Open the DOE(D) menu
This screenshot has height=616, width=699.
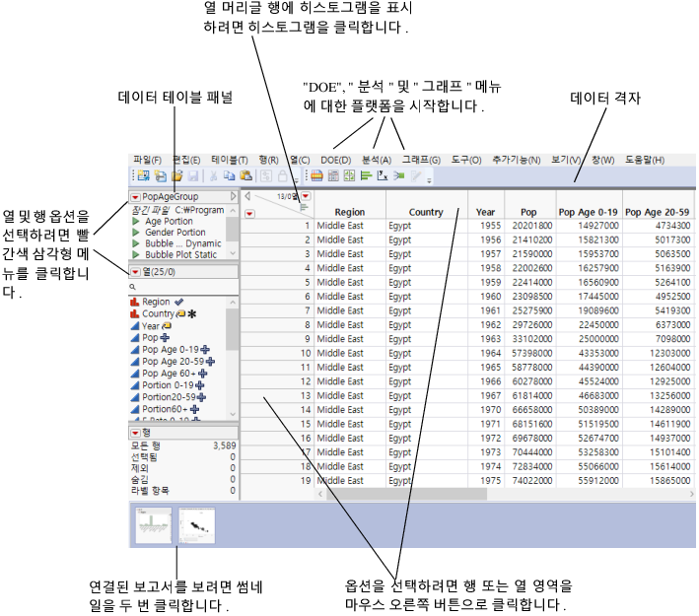coord(335,160)
